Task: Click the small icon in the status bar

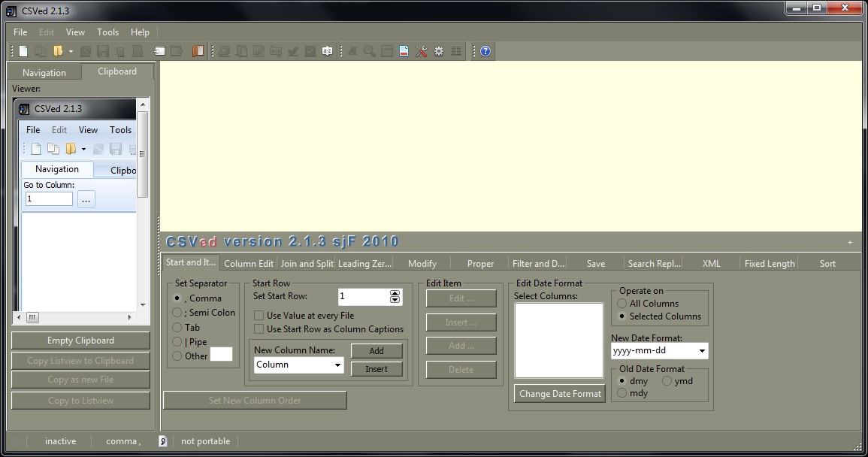Action: click(163, 441)
